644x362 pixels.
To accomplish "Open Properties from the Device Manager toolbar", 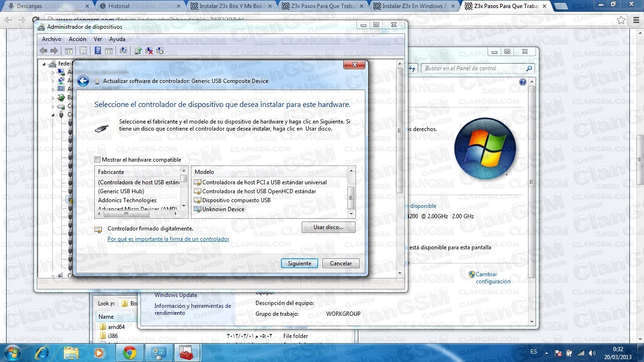I will [83, 51].
